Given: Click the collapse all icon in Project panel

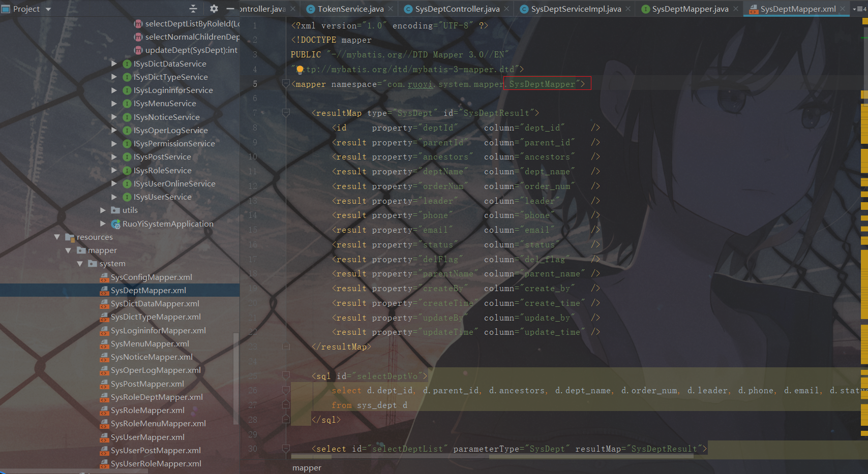Looking at the screenshot, I should 193,9.
